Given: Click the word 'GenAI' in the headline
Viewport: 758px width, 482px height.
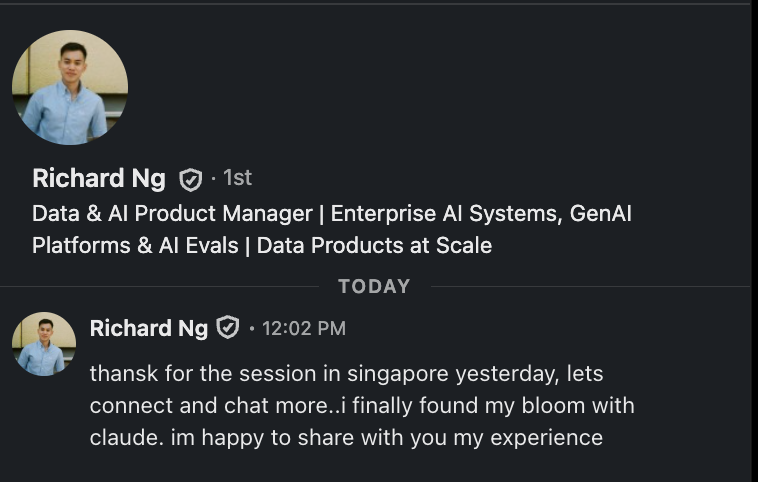Looking at the screenshot, I should (600, 214).
